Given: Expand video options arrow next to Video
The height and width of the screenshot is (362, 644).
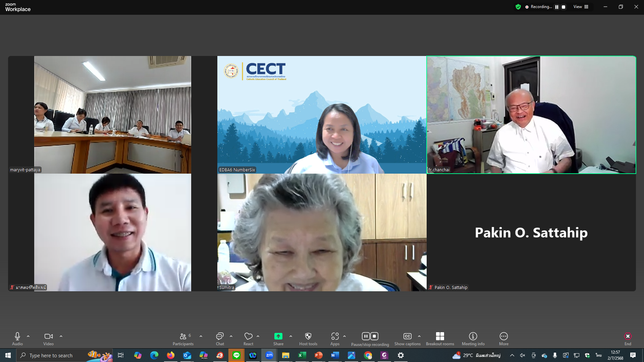Looking at the screenshot, I should click(61, 336).
